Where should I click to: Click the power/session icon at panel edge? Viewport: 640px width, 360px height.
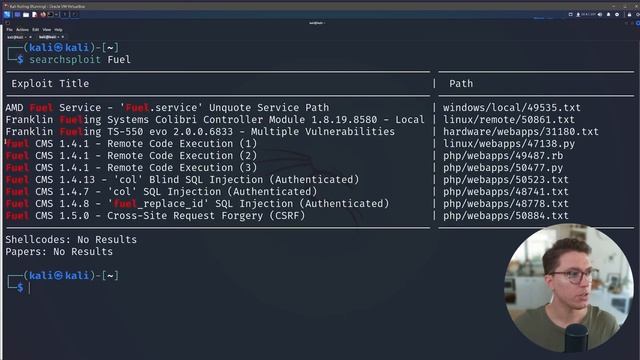click(x=638, y=14)
